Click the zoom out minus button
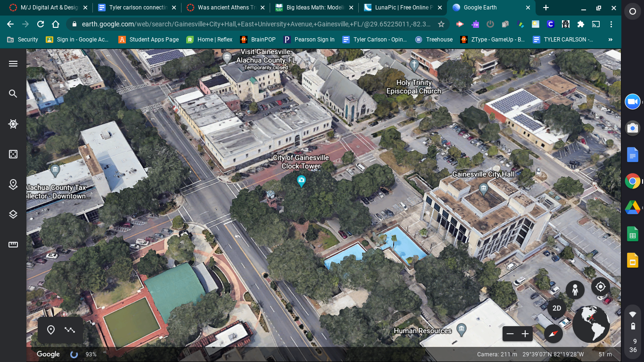The width and height of the screenshot is (644, 362). pos(510,334)
